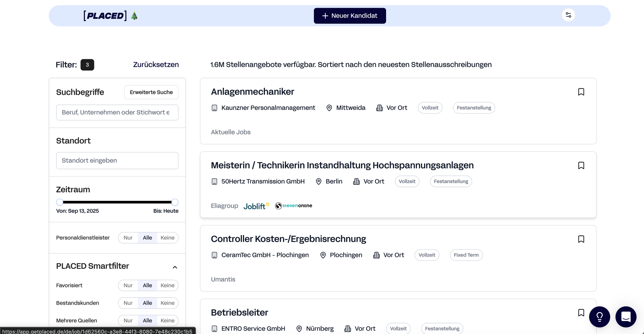Open Erweiterte Suche
The height and width of the screenshot is (334, 644).
(151, 92)
